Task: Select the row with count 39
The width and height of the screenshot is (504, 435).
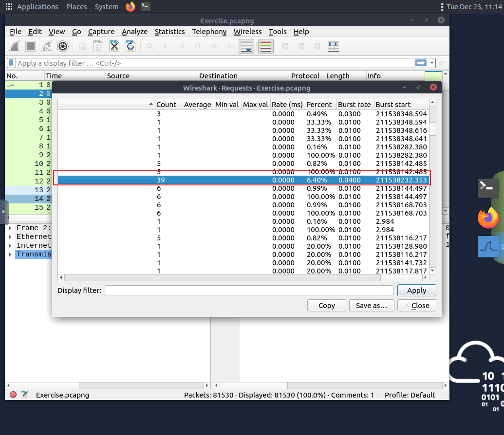Action: coord(243,180)
